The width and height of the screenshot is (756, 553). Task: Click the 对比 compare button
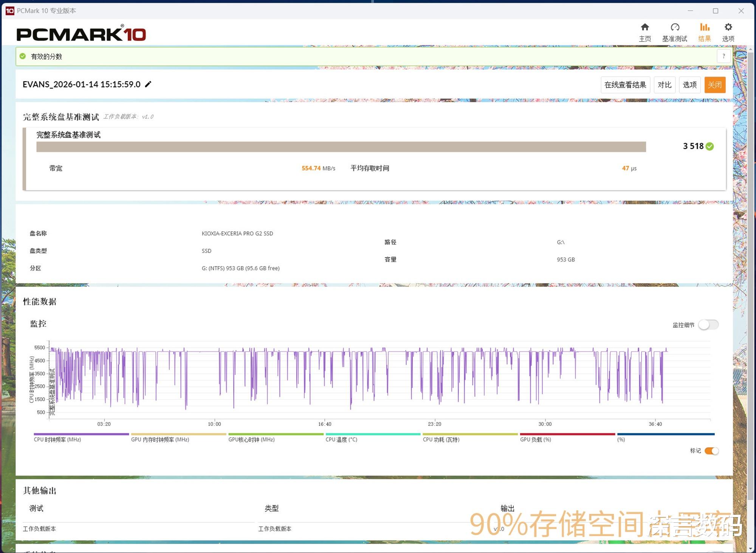tap(665, 85)
